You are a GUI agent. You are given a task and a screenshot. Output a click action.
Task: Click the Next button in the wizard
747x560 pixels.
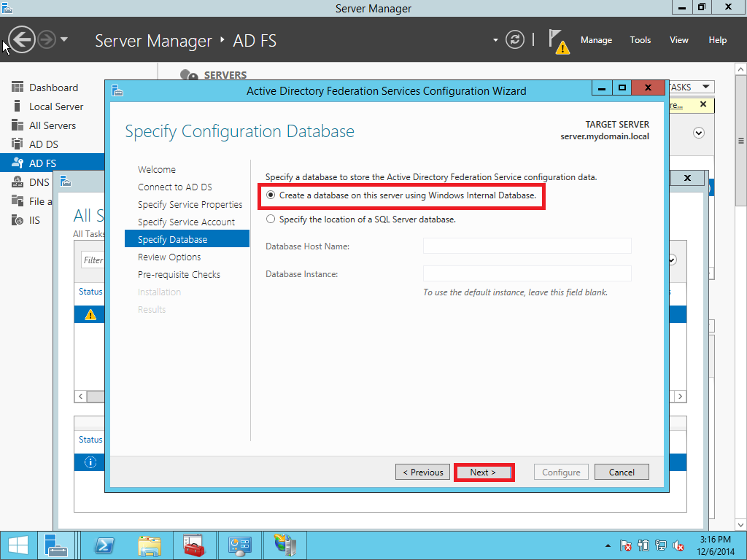(484, 472)
